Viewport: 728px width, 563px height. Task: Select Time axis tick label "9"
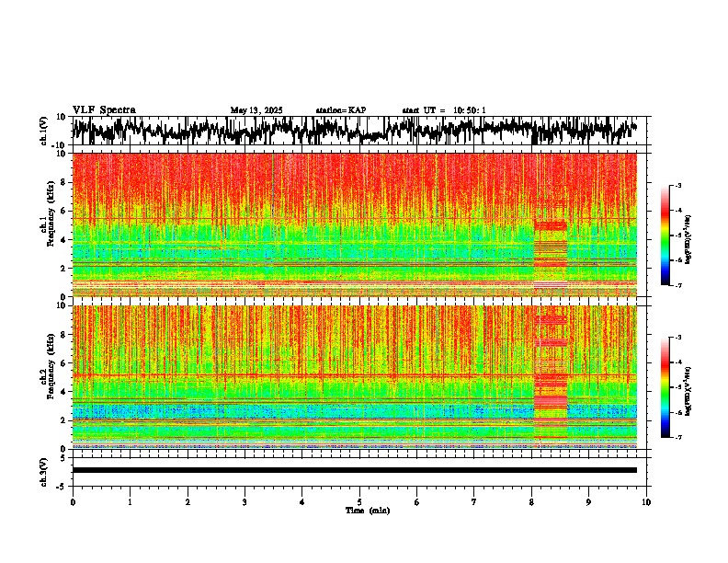(588, 502)
